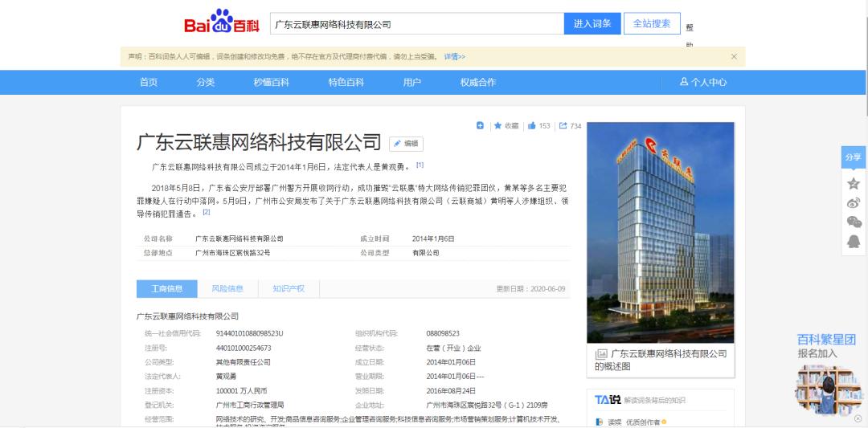Click the 详情>> link in notice
This screenshot has width=868, height=428.
click(455, 57)
